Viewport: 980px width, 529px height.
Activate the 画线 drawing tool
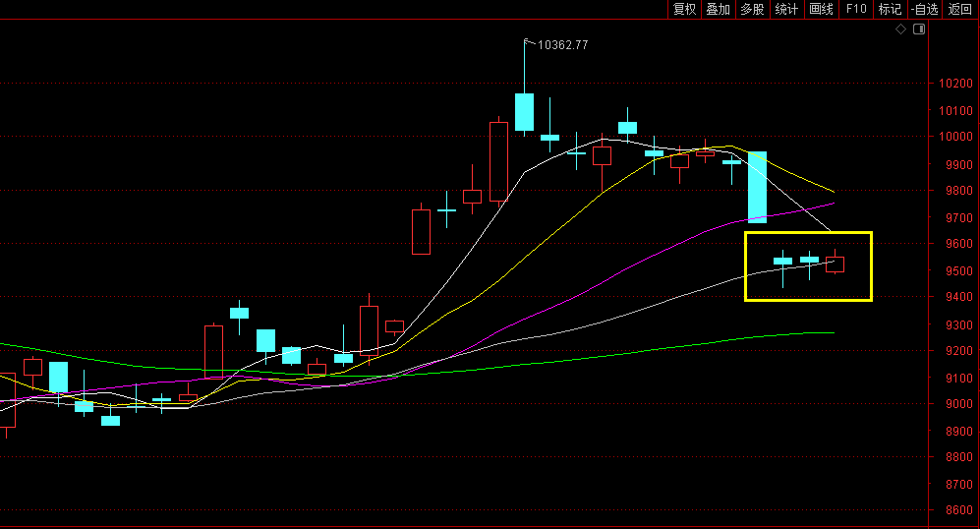tap(821, 9)
